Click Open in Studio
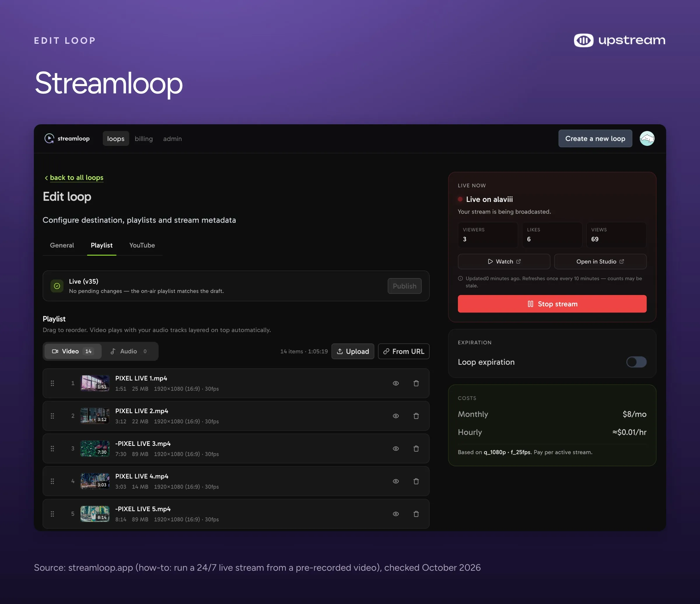The image size is (700, 604). coord(600,262)
